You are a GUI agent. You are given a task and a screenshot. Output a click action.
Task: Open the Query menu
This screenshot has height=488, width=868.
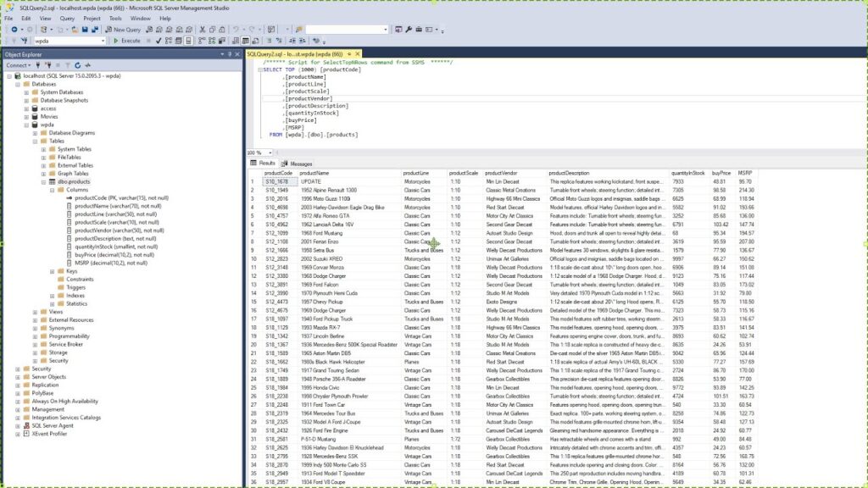(x=67, y=19)
